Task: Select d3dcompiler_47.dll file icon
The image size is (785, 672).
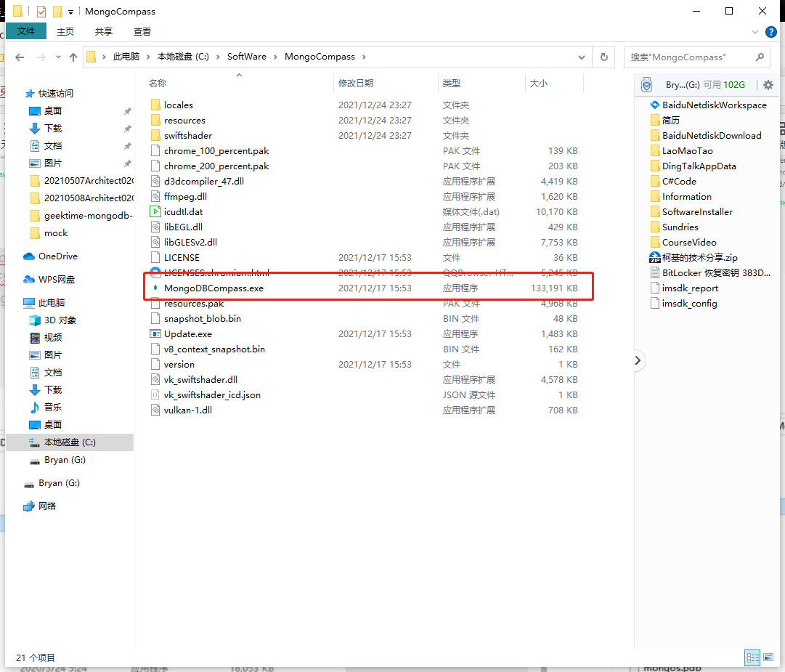Action: pyautogui.click(x=155, y=182)
